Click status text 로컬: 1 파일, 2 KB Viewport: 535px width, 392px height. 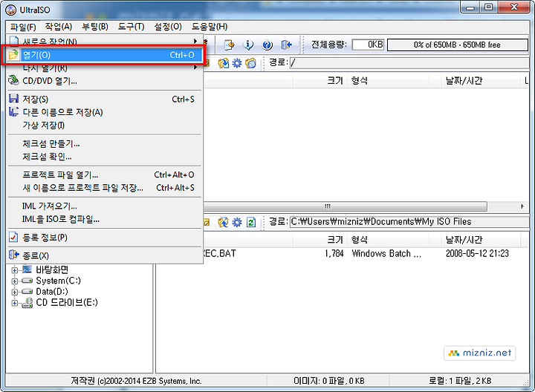coord(460,381)
